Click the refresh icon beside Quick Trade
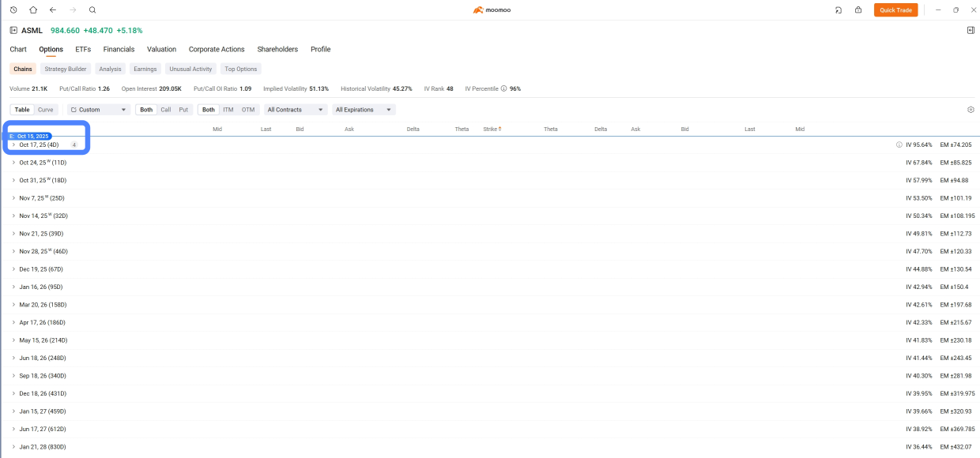 (839, 9)
